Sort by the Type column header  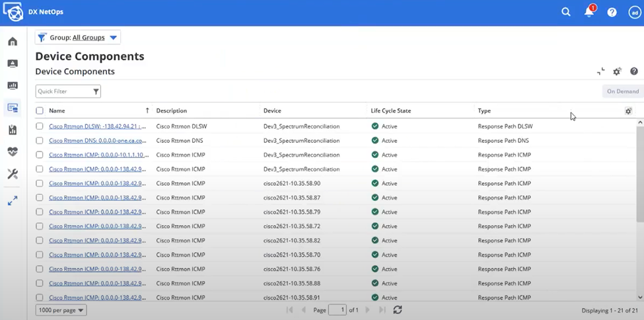(x=484, y=110)
